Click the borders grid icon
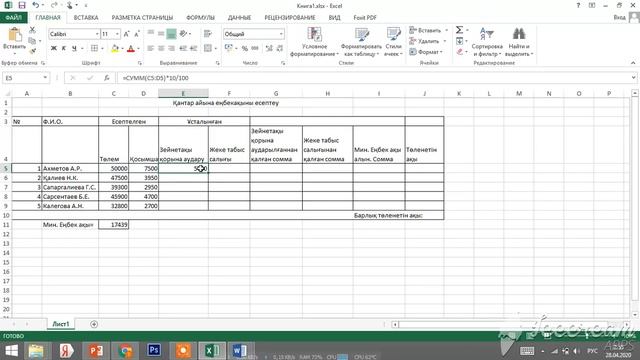Image resolution: width=640 pixels, height=360 pixels. click(94, 48)
